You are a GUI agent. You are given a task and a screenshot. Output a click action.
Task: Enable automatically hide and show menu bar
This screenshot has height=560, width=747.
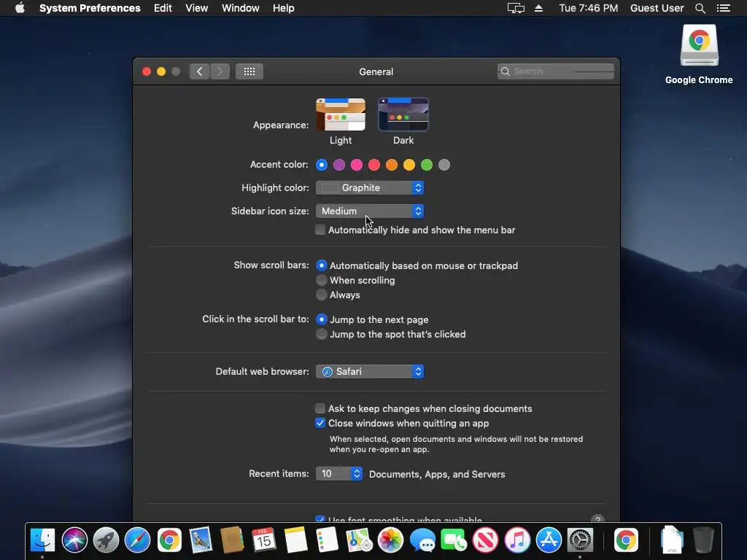click(x=320, y=230)
